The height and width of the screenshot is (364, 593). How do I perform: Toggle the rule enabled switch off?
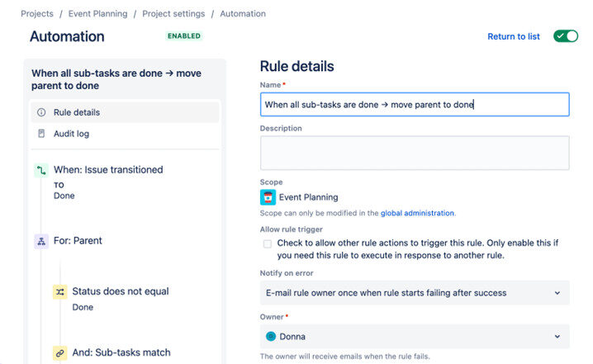pos(566,36)
